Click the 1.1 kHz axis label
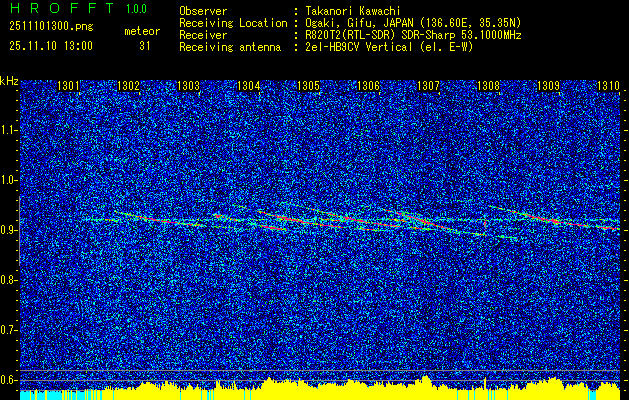629x400 pixels. (8, 130)
